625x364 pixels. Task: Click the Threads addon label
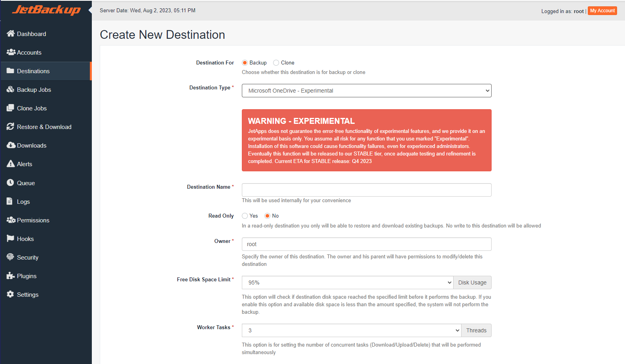(476, 330)
